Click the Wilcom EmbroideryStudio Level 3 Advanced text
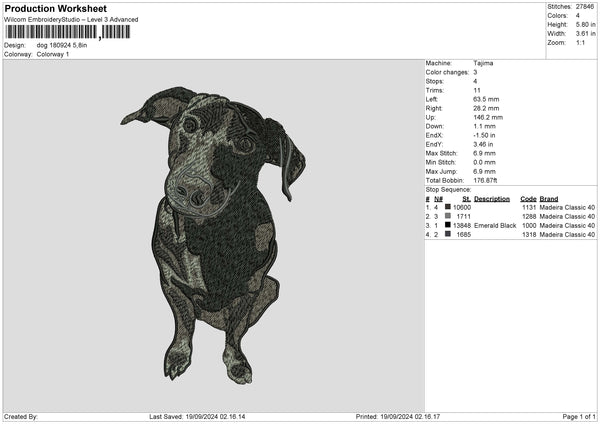Viewport: 600px width, 424px height. point(71,20)
